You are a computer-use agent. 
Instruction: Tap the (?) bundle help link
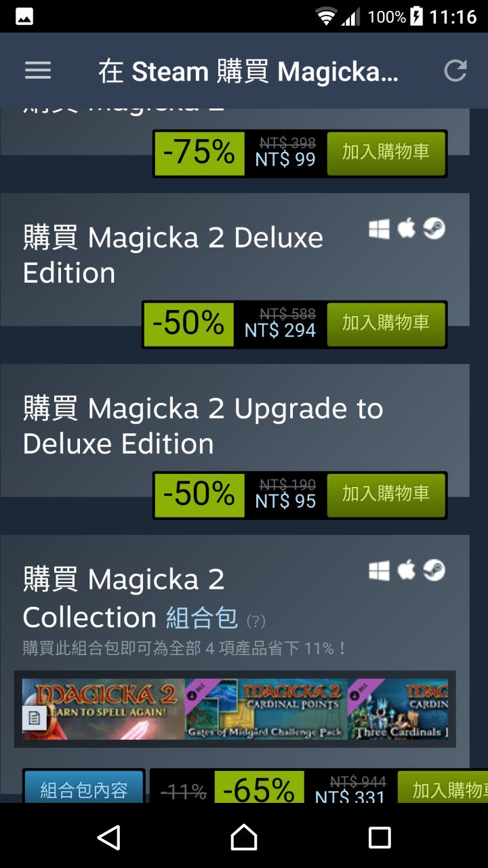pos(256,620)
